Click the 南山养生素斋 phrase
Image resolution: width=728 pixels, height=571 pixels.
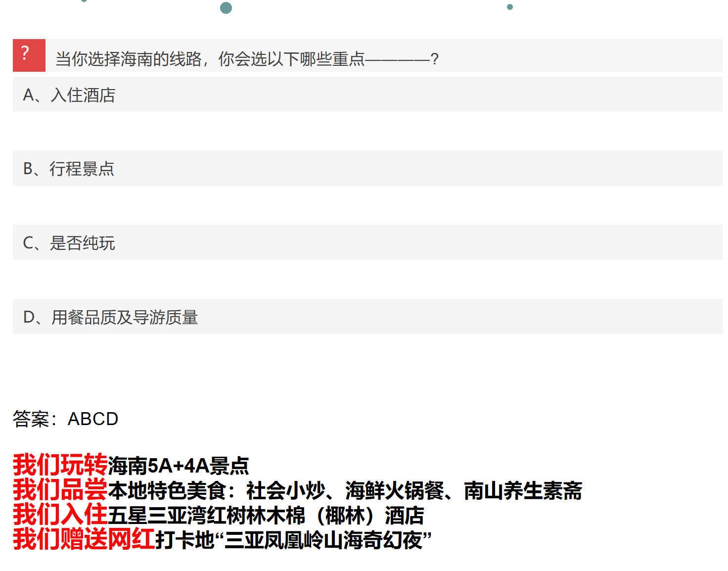523,491
